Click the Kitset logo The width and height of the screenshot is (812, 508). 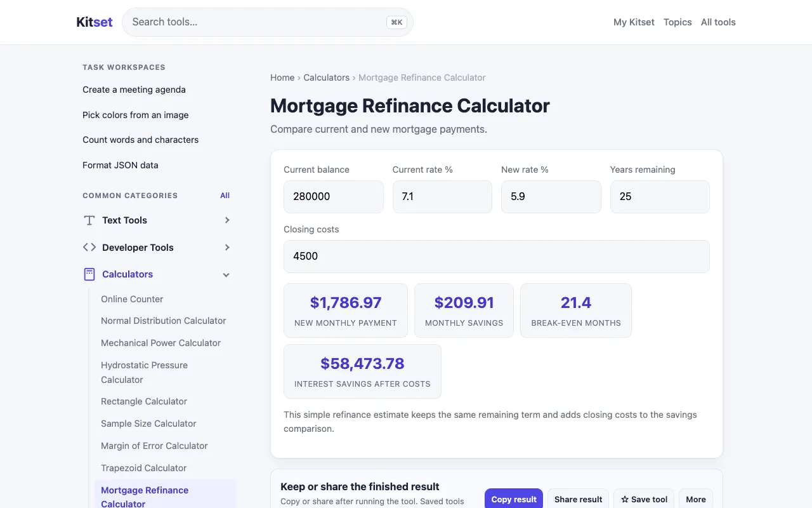(95, 22)
